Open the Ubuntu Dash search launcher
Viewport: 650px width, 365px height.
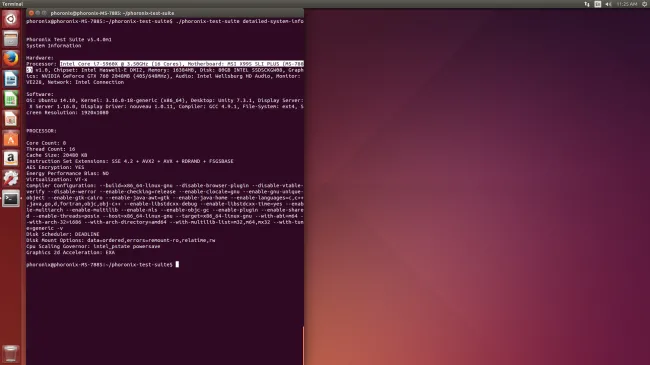click(x=11, y=19)
